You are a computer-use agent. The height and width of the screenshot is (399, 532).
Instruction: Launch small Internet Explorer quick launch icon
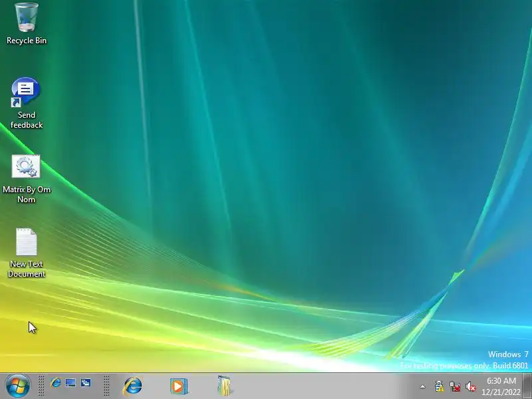[56, 383]
